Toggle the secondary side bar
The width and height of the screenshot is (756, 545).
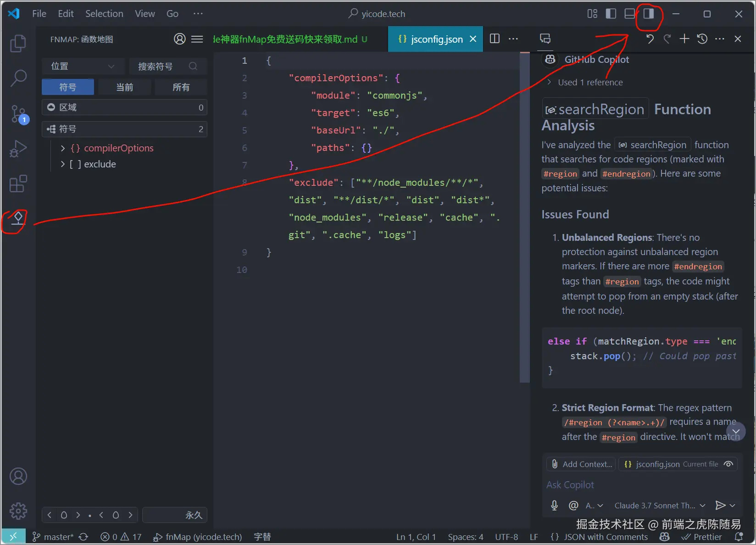pos(649,14)
